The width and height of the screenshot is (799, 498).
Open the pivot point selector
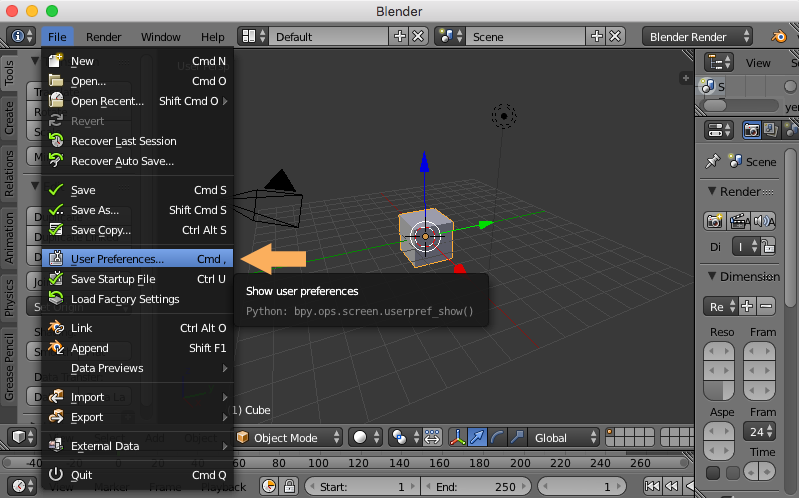click(404, 437)
